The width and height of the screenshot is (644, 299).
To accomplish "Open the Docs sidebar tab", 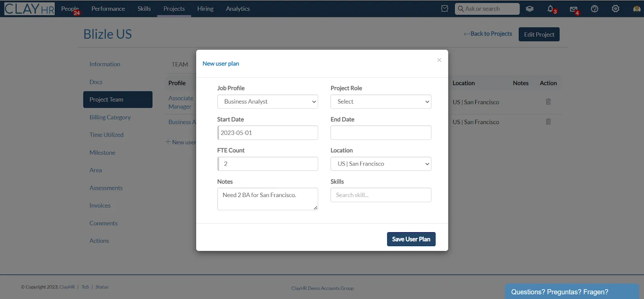I will pos(96,82).
